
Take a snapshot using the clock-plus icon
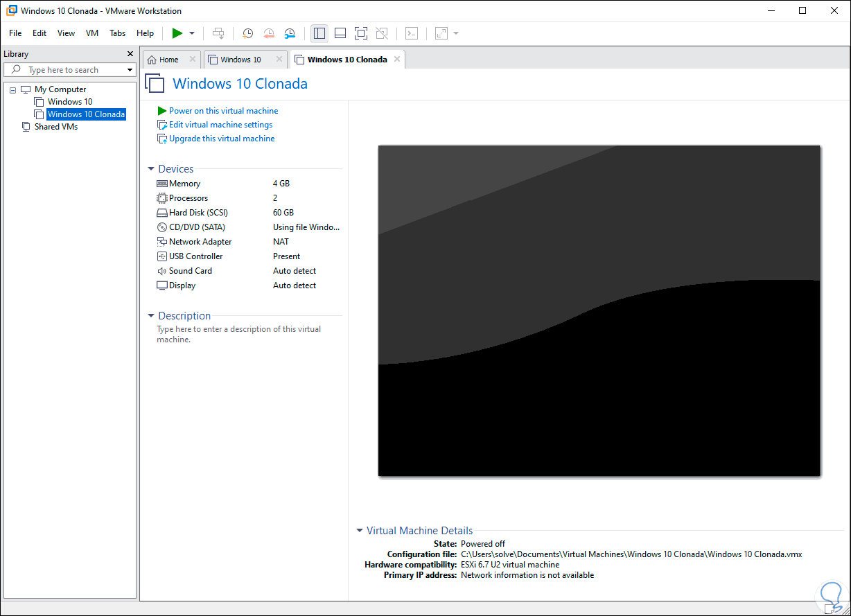pos(247,33)
